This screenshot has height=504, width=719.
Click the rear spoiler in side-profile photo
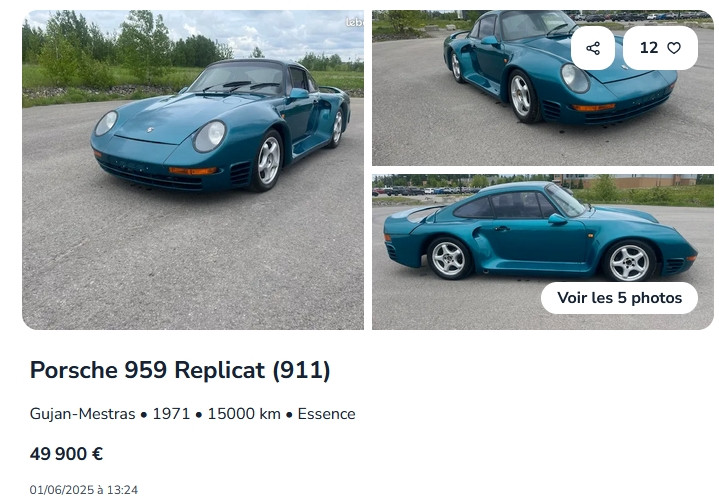pyautogui.click(x=413, y=213)
